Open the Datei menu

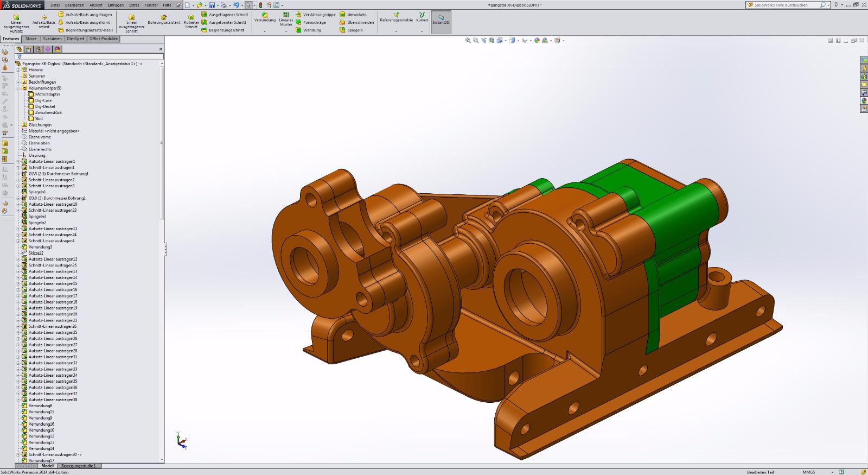(55, 5)
